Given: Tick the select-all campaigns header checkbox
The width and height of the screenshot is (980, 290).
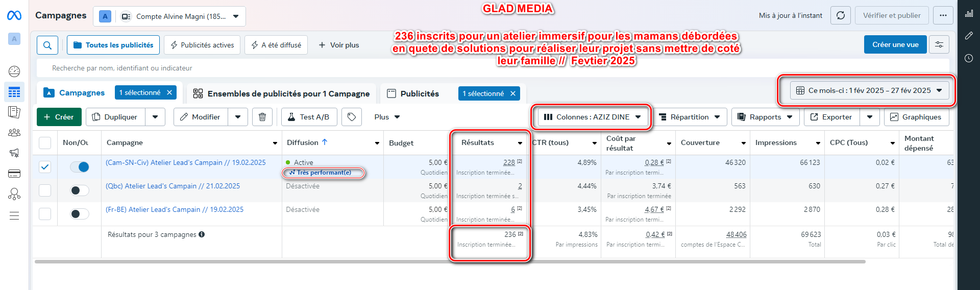Looking at the screenshot, I should tap(45, 142).
